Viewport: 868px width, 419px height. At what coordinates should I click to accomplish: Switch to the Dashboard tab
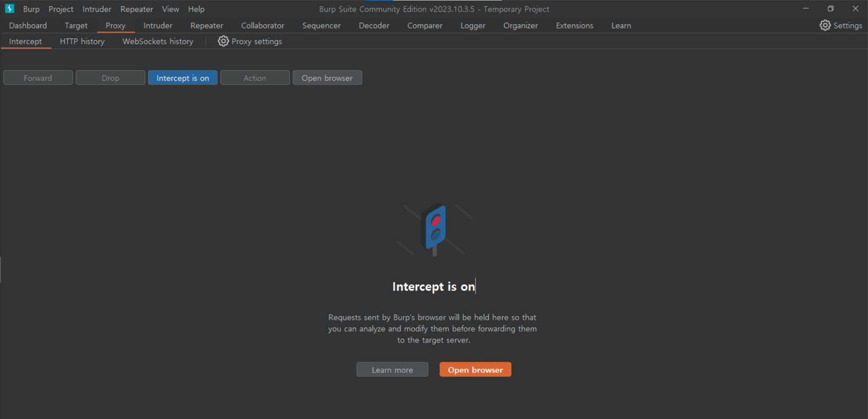(28, 25)
